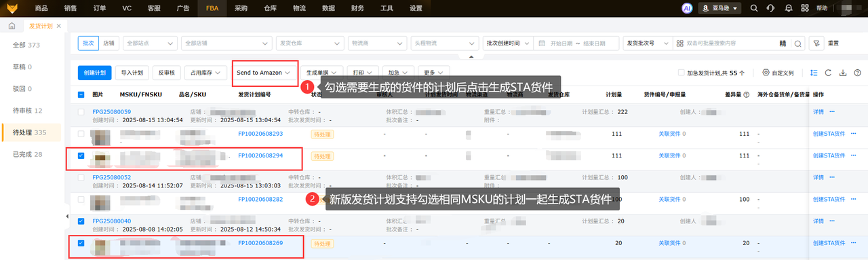
Task: Click the 差异量 info icon
Action: point(746,94)
